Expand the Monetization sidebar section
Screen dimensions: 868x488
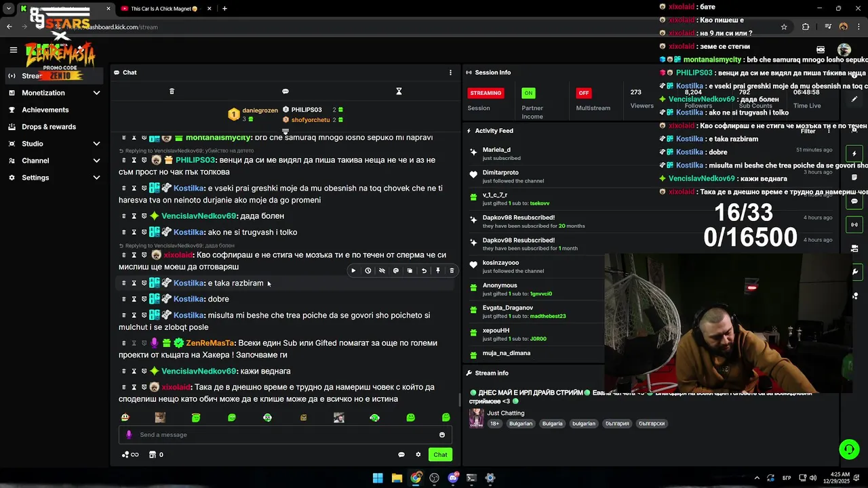[96, 93]
